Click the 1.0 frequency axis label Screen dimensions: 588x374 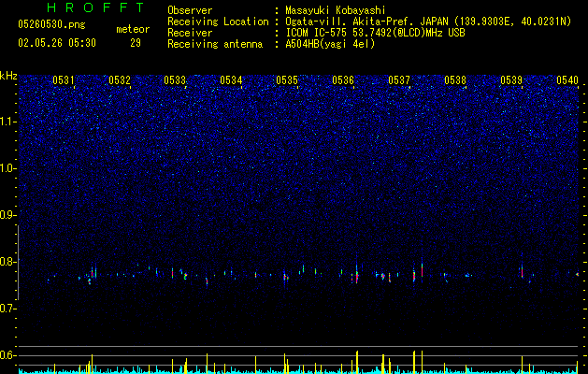[8, 168]
